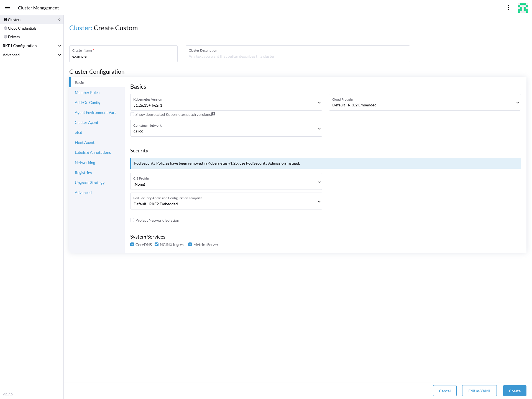Click the Rancher logo in top right
Viewport: 532px width, 399px height.
(523, 7)
